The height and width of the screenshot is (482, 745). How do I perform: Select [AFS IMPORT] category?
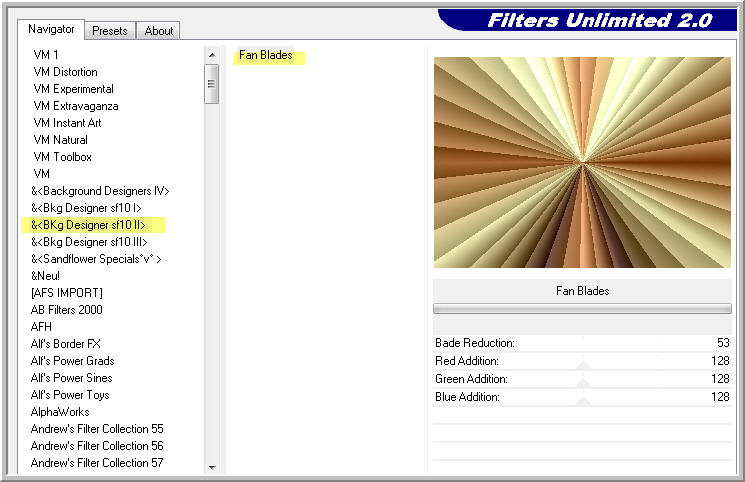[x=67, y=293]
